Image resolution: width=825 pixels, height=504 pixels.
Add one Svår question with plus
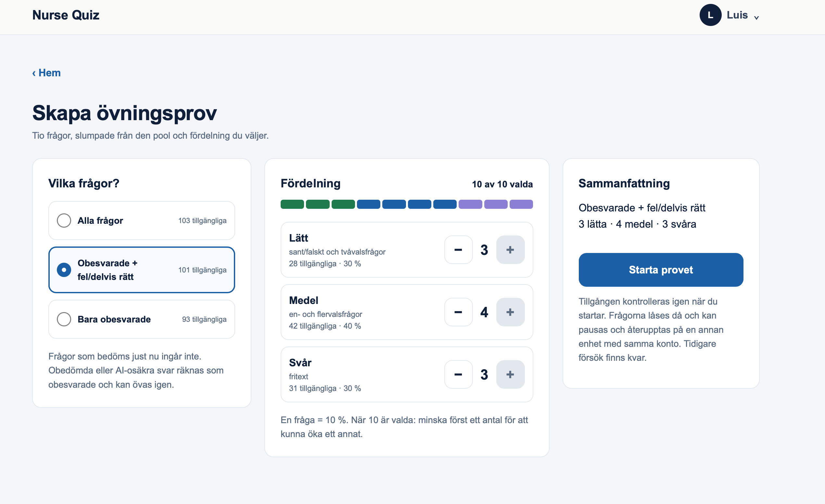click(x=510, y=374)
